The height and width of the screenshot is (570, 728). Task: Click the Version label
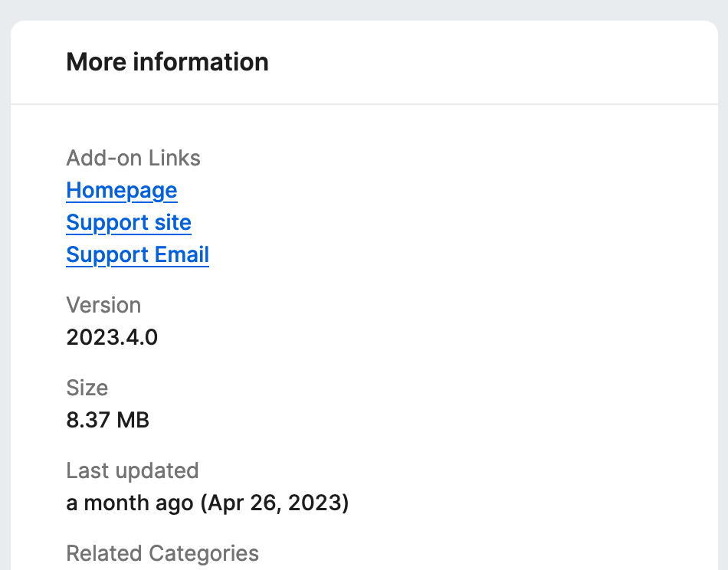click(x=103, y=306)
